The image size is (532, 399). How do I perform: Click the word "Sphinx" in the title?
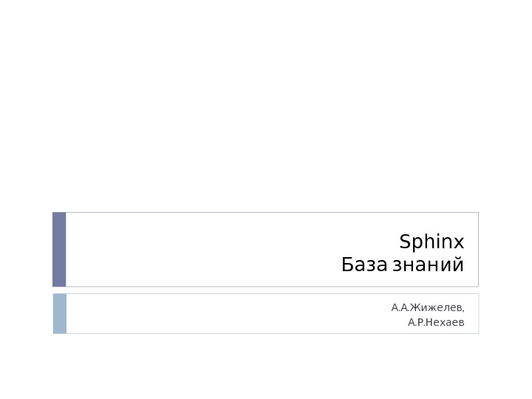[x=432, y=242]
